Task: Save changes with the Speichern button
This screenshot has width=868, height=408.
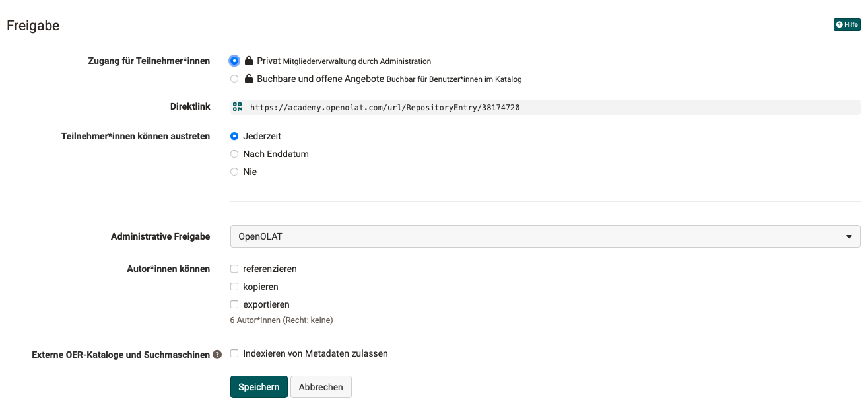Action: coord(259,387)
